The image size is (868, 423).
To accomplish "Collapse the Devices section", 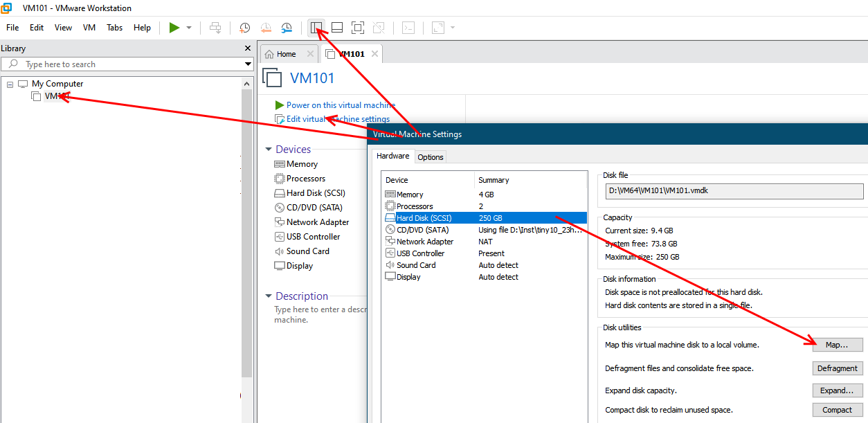I will click(269, 150).
